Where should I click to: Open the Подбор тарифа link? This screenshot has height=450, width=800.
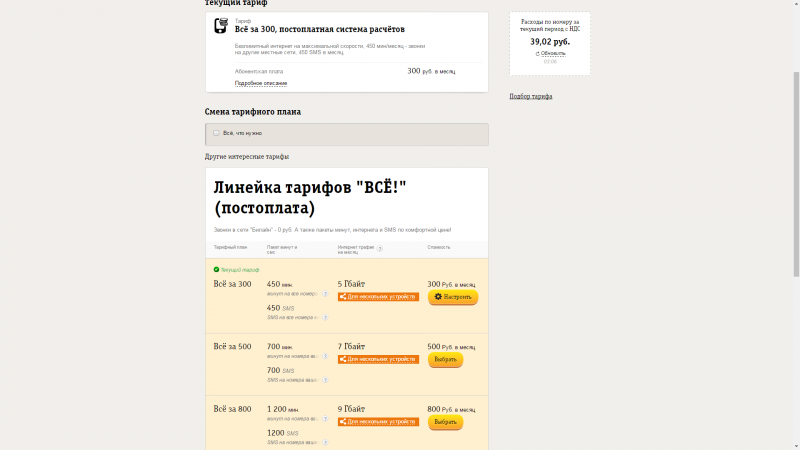point(531,96)
